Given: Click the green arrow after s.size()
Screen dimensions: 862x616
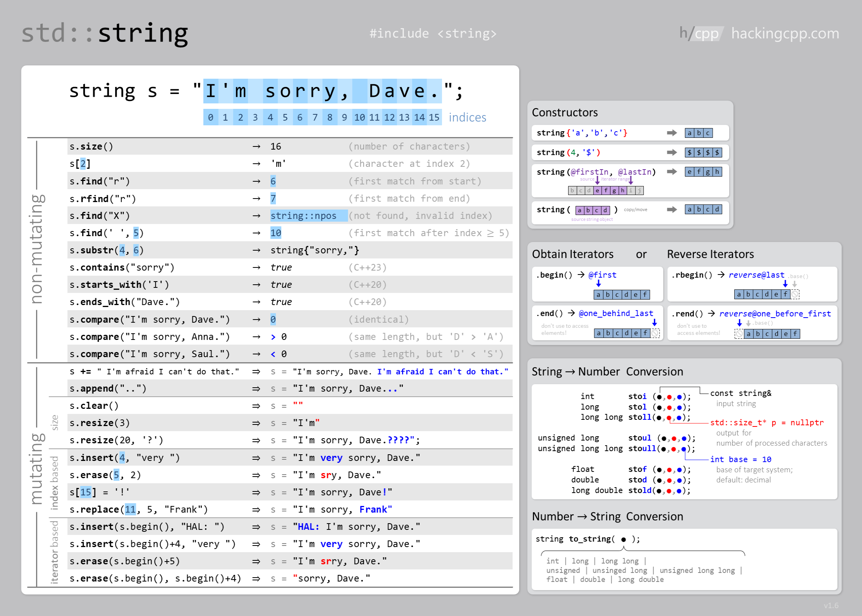Looking at the screenshot, I should point(256,146).
